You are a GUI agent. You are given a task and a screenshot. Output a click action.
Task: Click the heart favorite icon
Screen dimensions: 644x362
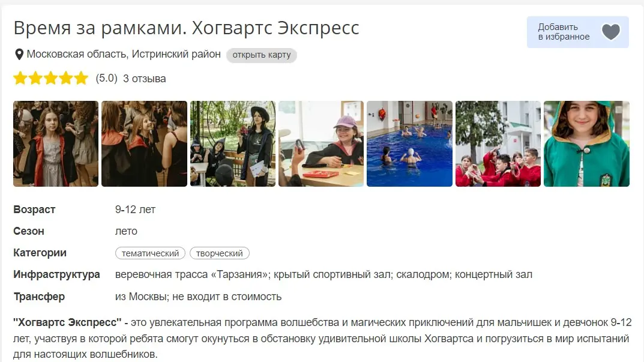pos(611,32)
